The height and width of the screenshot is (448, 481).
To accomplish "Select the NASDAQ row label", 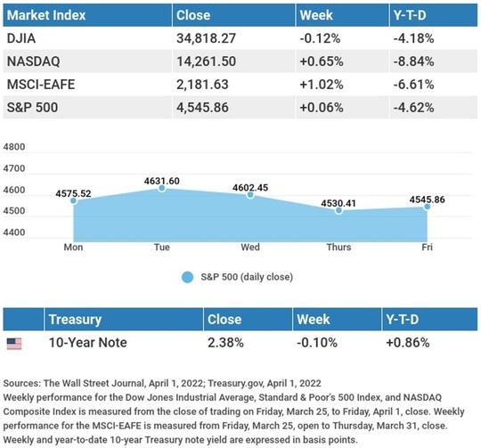I will coord(34,61).
